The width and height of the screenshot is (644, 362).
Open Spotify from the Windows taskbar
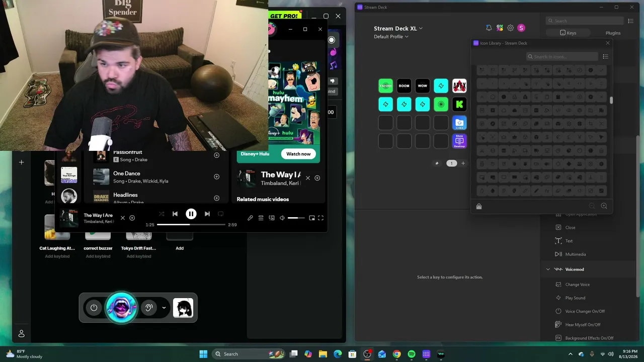click(412, 354)
